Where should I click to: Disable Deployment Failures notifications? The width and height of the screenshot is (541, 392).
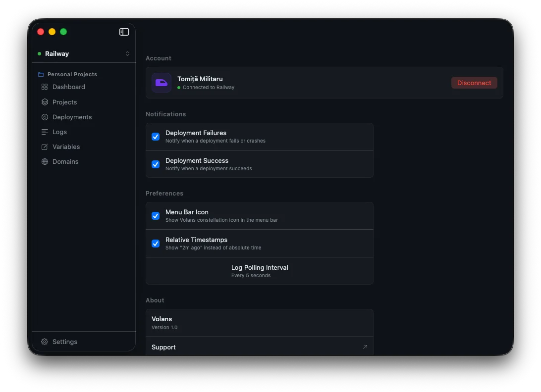point(156,136)
